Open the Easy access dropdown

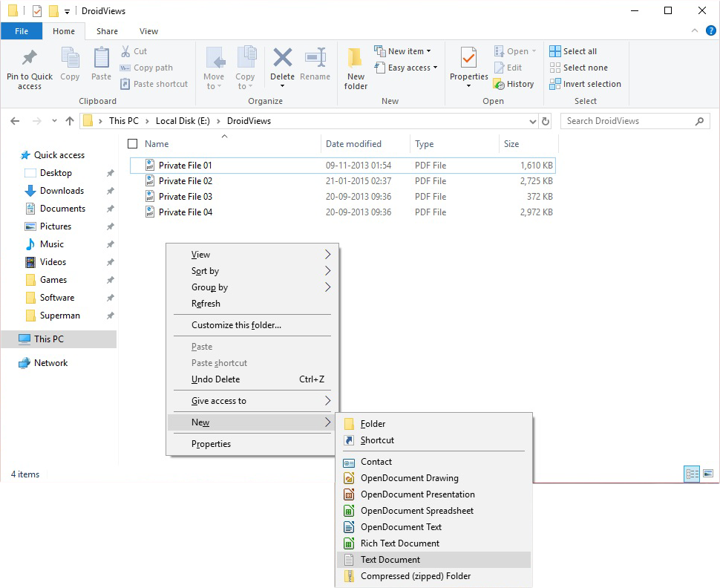[x=406, y=68]
